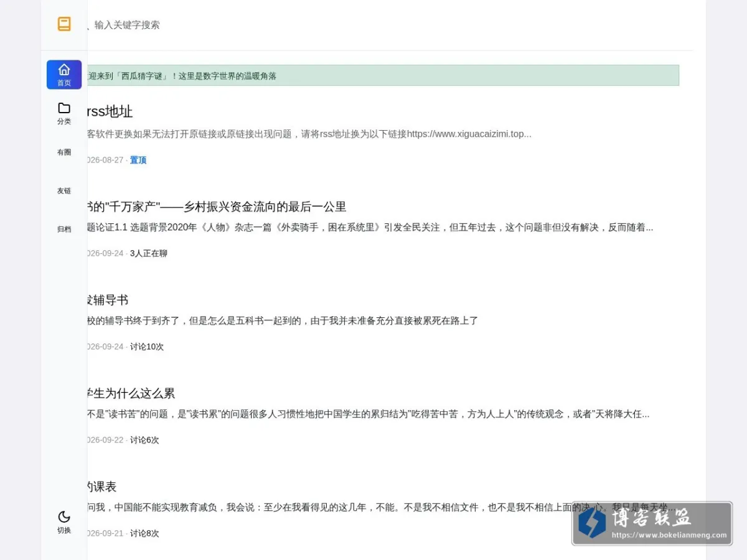
Task: Click the 026-09-21 post date
Action: (x=105, y=533)
